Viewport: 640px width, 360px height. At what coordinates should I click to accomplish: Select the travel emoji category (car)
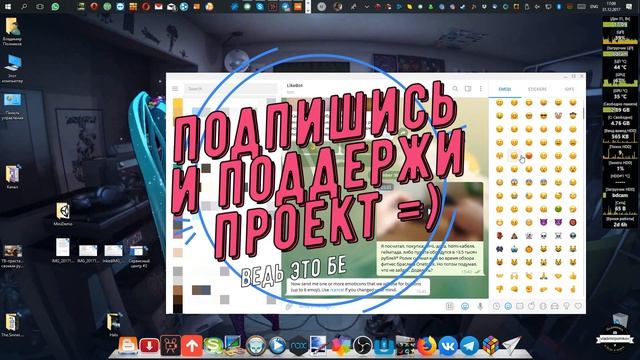point(555,306)
